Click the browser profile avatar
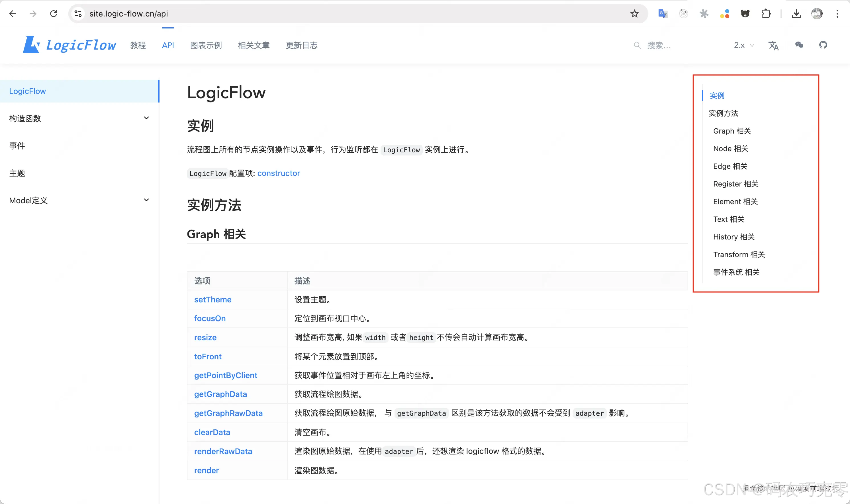The image size is (850, 504). pos(817,13)
